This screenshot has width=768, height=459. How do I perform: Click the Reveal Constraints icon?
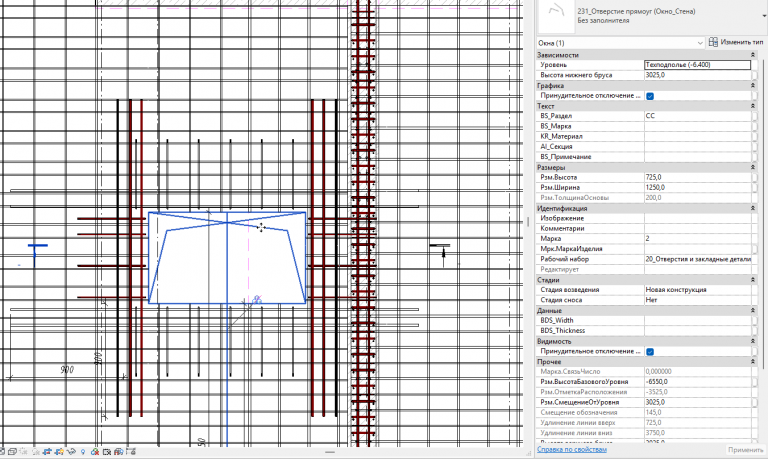click(x=131, y=451)
